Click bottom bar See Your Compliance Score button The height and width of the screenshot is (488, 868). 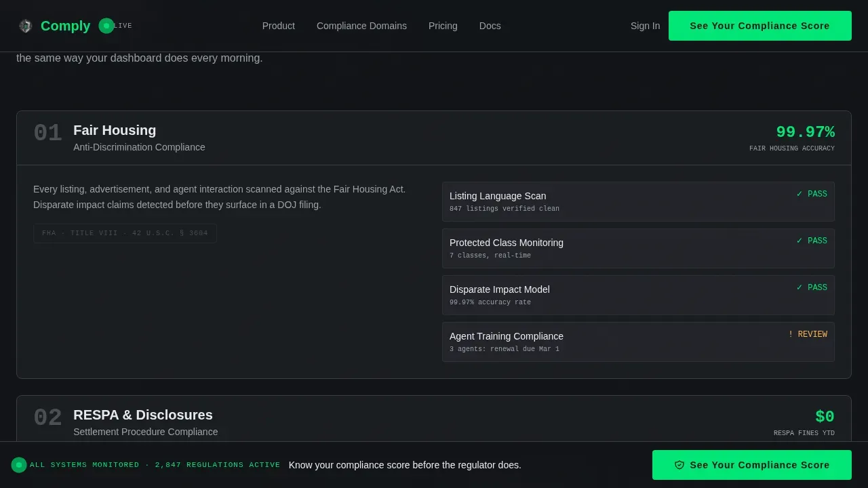[751, 465]
